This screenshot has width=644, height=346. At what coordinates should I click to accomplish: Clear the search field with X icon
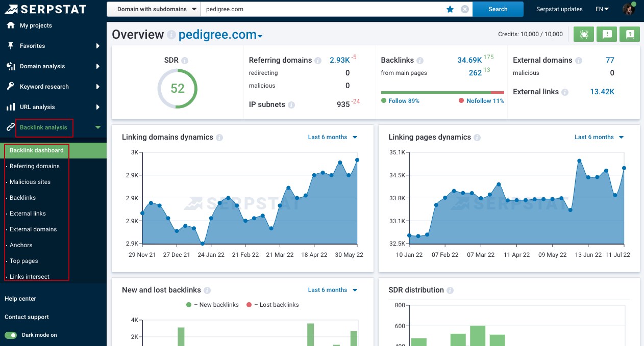coord(464,9)
